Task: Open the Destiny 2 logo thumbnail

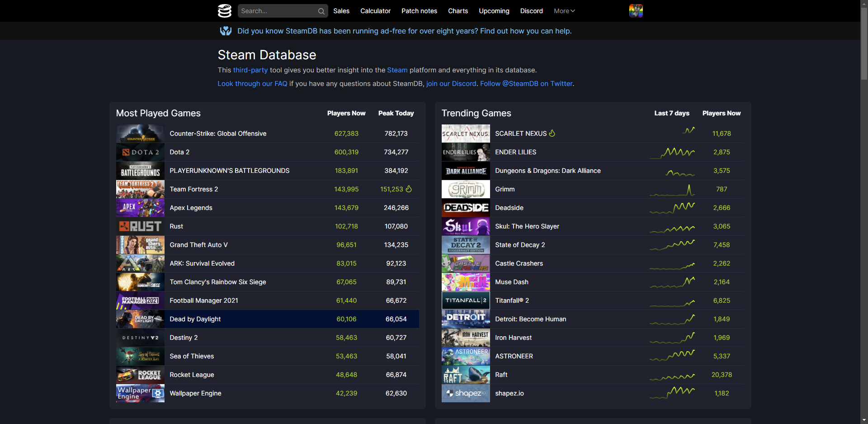Action: pyautogui.click(x=140, y=338)
